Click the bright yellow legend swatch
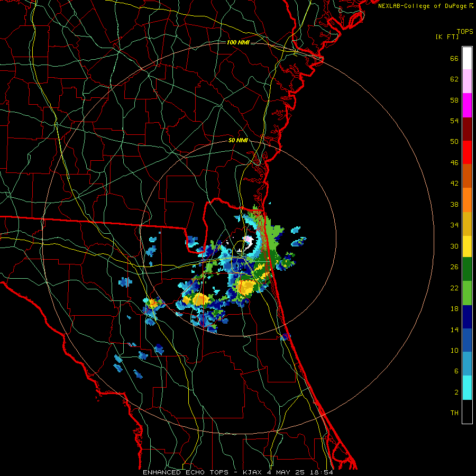476x476 pixels. pos(467,246)
